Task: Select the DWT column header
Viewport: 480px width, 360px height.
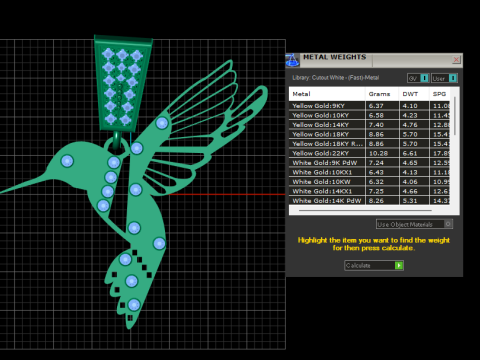Action: (414, 94)
